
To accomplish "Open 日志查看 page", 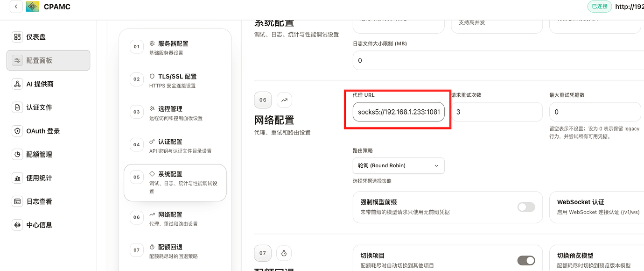I will pyautogui.click(x=48, y=201).
